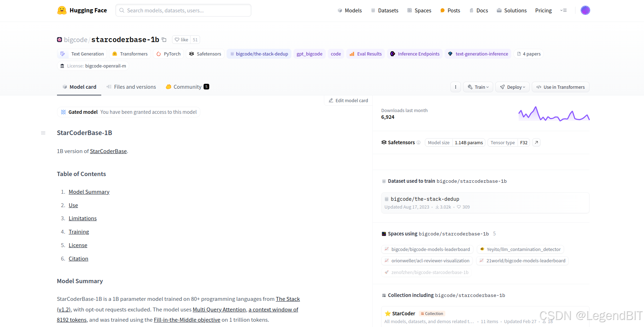Open the table of contents hamburger icon
This screenshot has width=644, height=327.
pyautogui.click(x=43, y=133)
